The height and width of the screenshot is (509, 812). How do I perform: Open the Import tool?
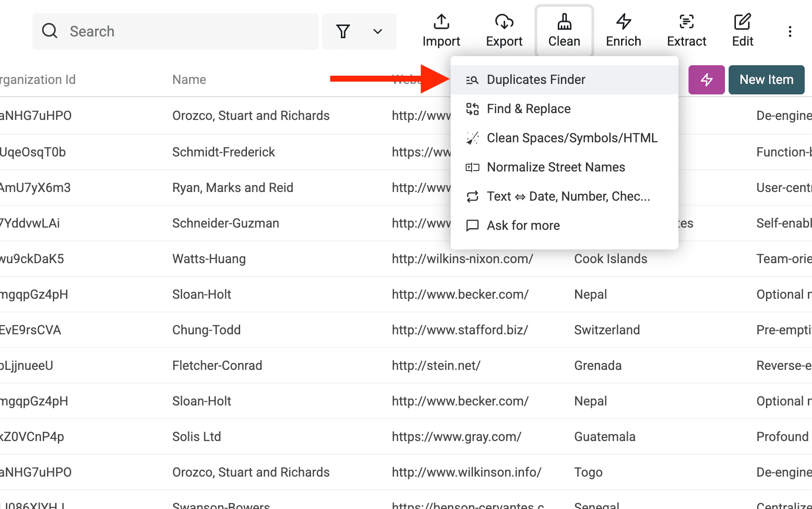(x=441, y=30)
